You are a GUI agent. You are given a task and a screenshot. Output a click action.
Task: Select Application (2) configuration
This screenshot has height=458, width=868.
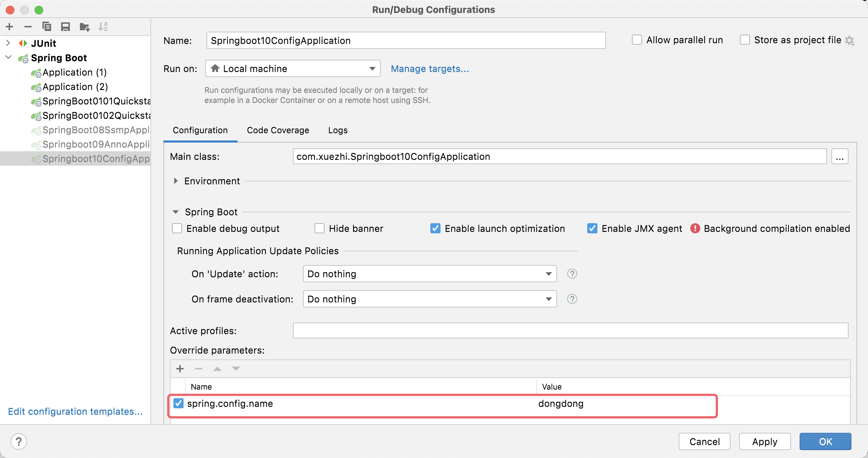tap(76, 87)
